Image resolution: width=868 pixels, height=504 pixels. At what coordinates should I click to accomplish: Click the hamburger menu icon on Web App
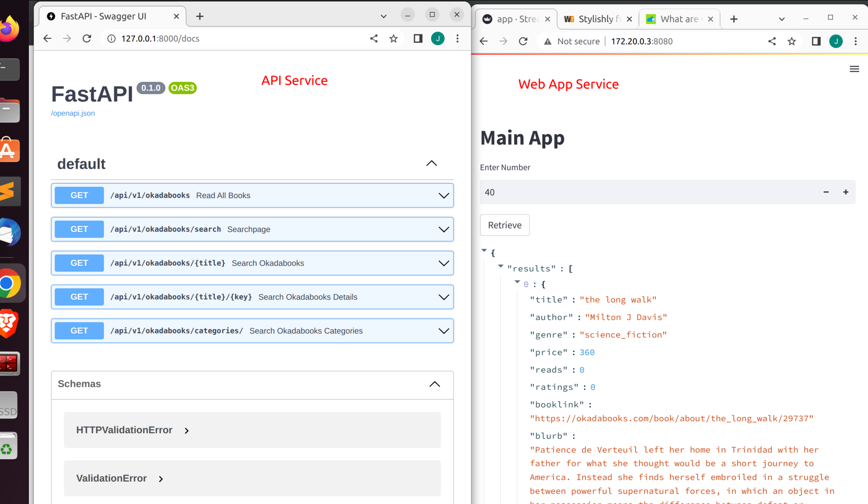tap(854, 69)
